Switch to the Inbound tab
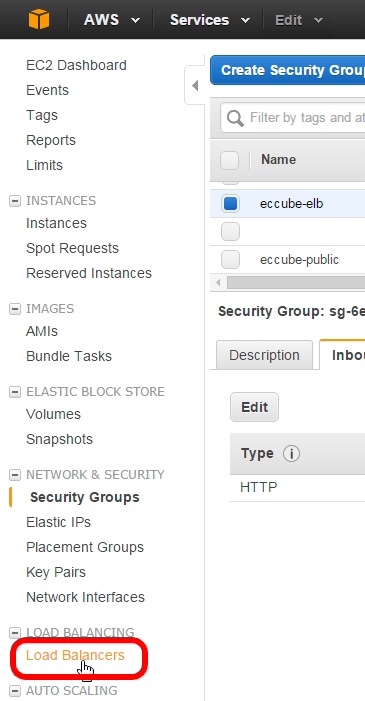The height and width of the screenshot is (701, 365). click(343, 355)
